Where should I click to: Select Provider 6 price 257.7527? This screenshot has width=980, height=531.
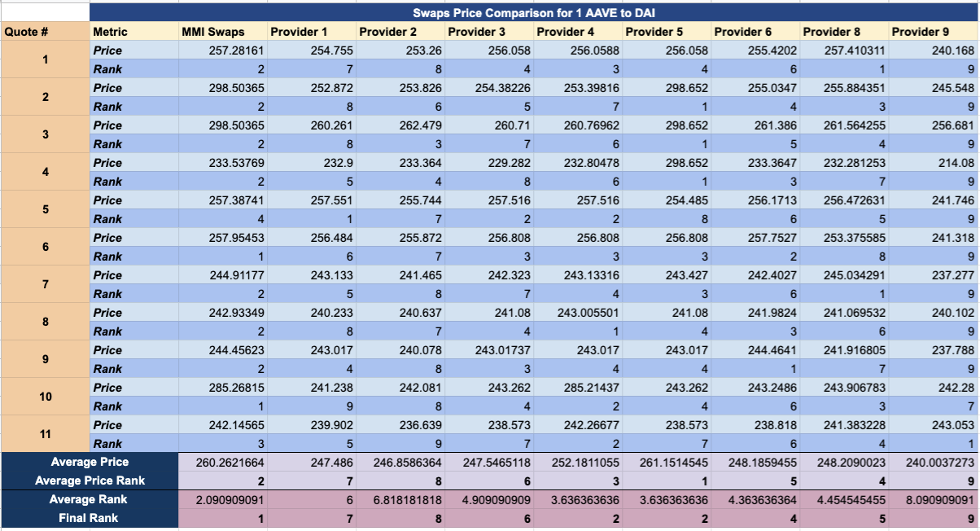755,238
